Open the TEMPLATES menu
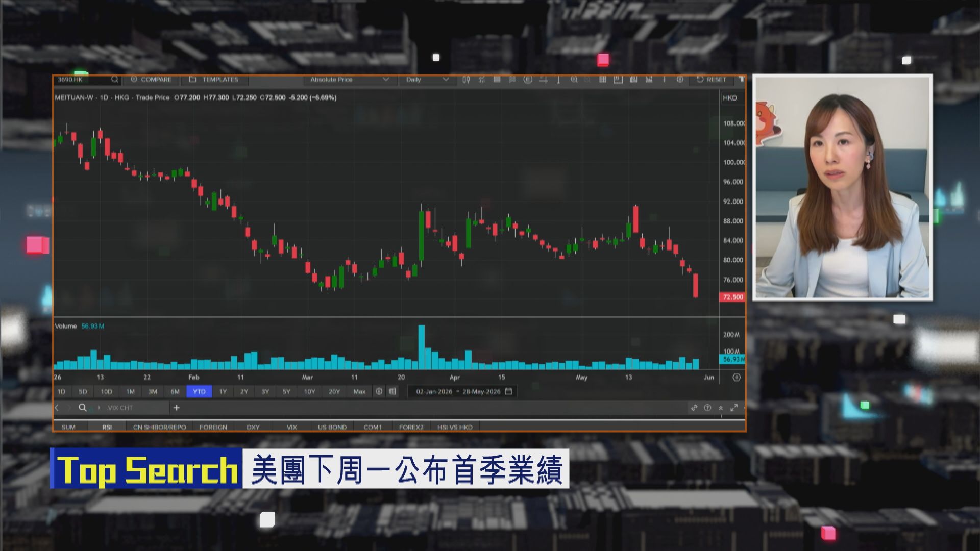 214,80
